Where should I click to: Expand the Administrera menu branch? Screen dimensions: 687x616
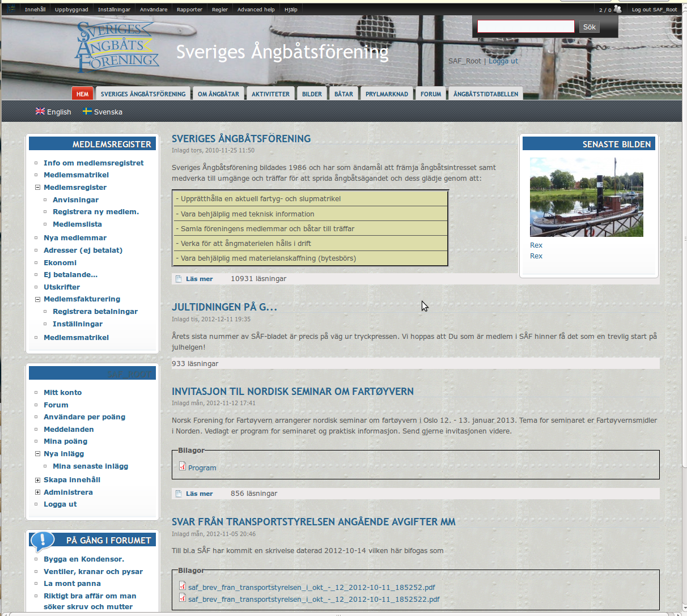(x=37, y=492)
